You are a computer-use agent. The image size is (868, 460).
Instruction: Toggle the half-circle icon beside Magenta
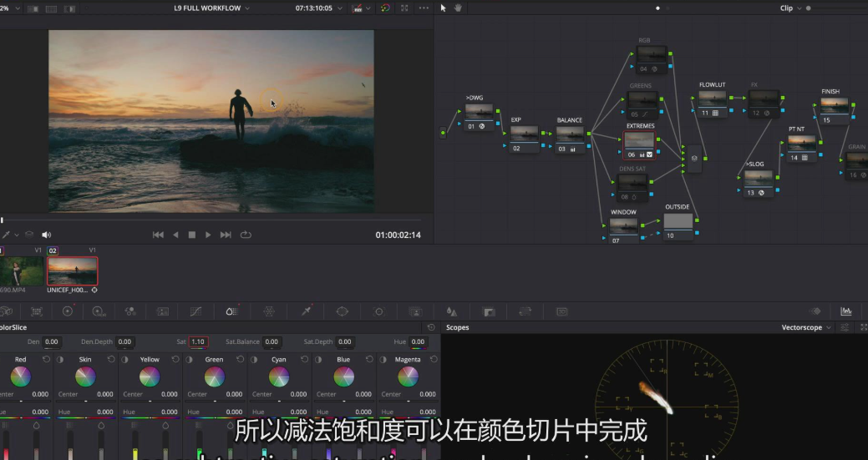pos(383,359)
